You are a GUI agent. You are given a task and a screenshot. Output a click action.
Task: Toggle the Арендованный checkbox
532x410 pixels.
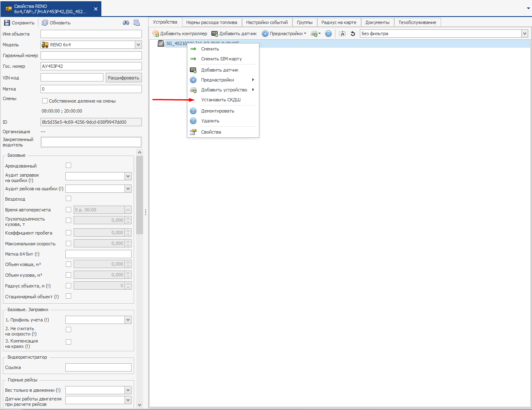[x=68, y=165]
